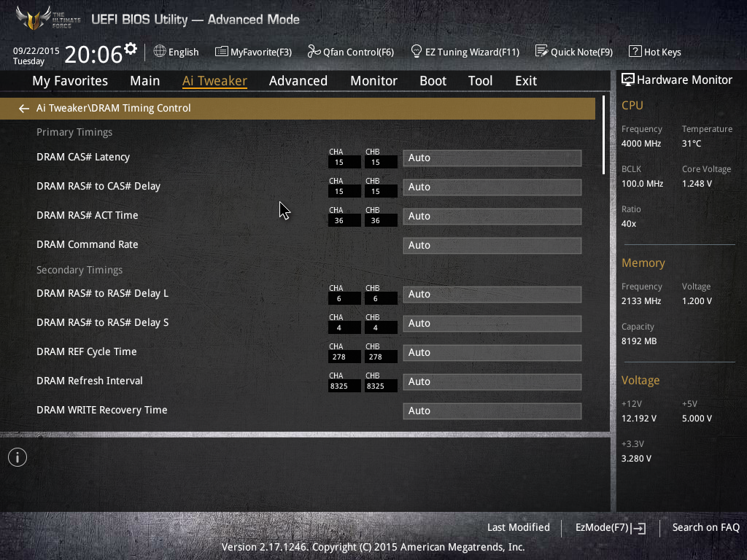Click the 09/22/2015 date text

coord(36,50)
